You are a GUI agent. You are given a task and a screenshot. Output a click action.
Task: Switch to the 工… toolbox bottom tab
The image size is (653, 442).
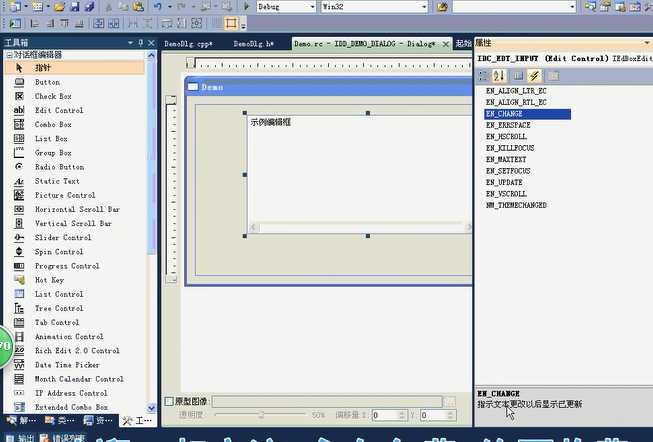[138, 420]
